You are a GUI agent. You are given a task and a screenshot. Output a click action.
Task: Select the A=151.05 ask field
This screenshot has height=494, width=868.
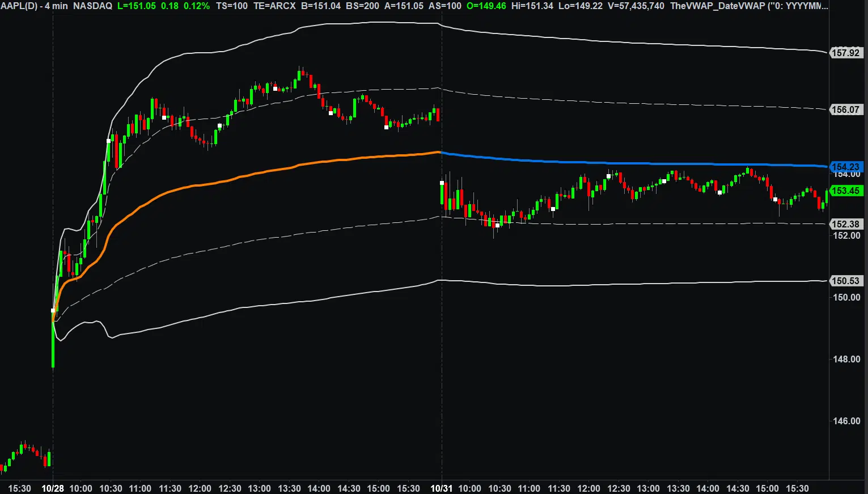pos(404,6)
